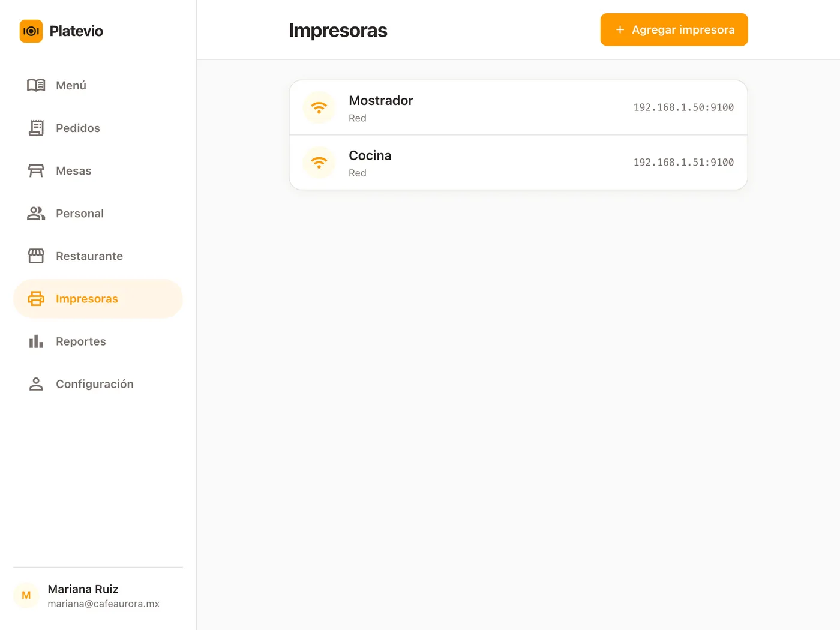Click the Mostrador printer Wi-Fi icon
This screenshot has height=630, width=840.
(319, 107)
